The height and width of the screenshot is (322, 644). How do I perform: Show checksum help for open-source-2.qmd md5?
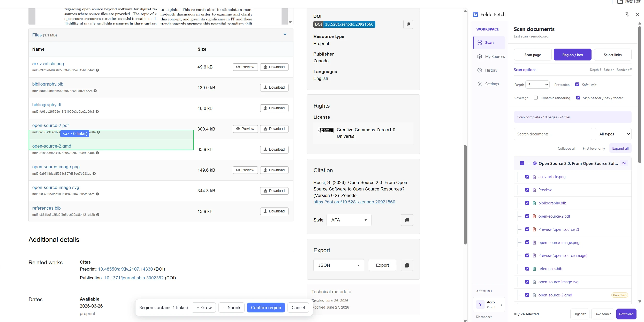point(97,153)
